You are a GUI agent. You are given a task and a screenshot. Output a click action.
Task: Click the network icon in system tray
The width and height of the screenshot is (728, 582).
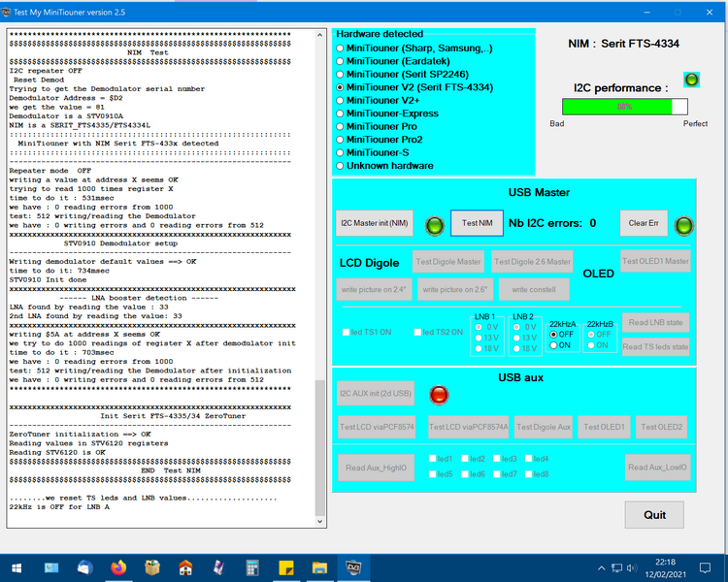coord(616,568)
